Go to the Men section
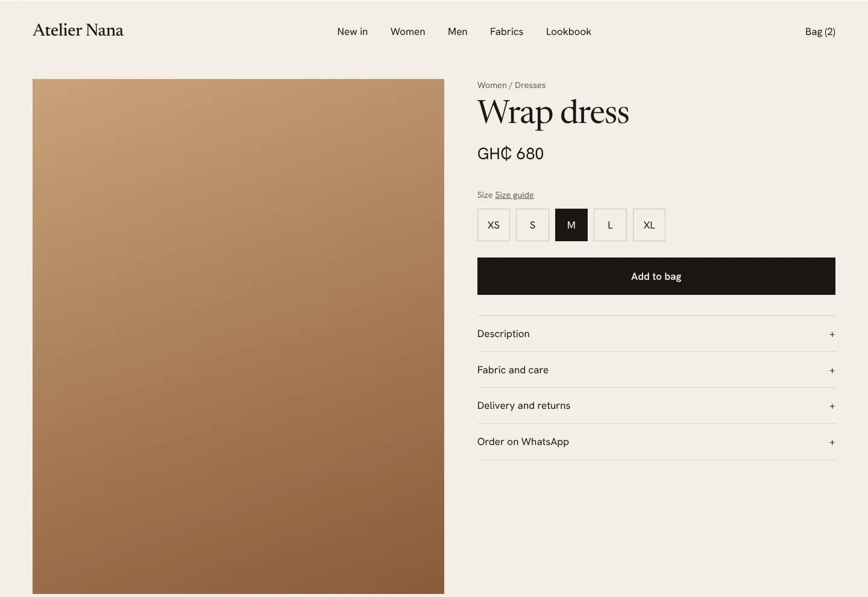This screenshot has height=597, width=868. [458, 31]
